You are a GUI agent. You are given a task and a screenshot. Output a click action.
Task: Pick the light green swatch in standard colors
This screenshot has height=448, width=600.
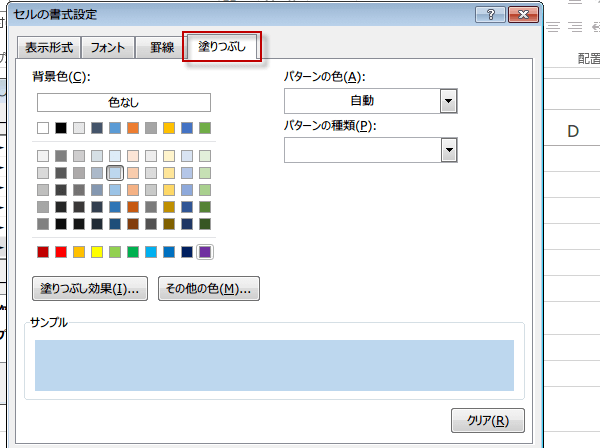coord(115,252)
